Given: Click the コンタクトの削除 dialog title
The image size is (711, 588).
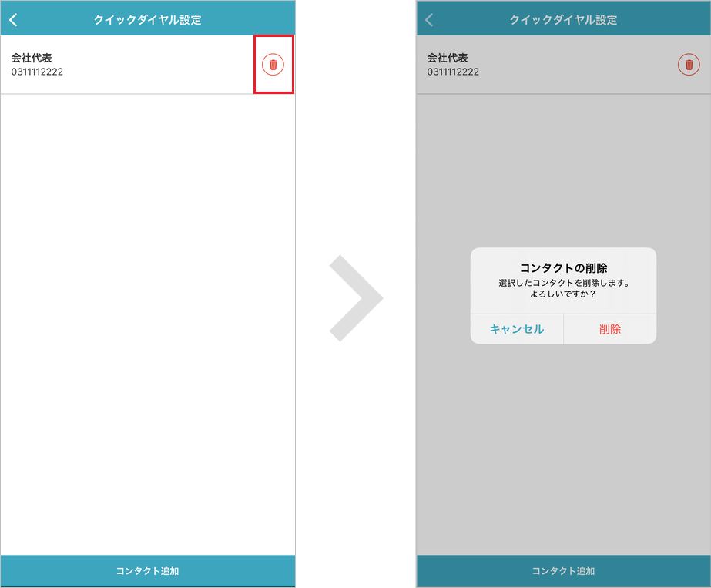Looking at the screenshot, I should point(563,267).
